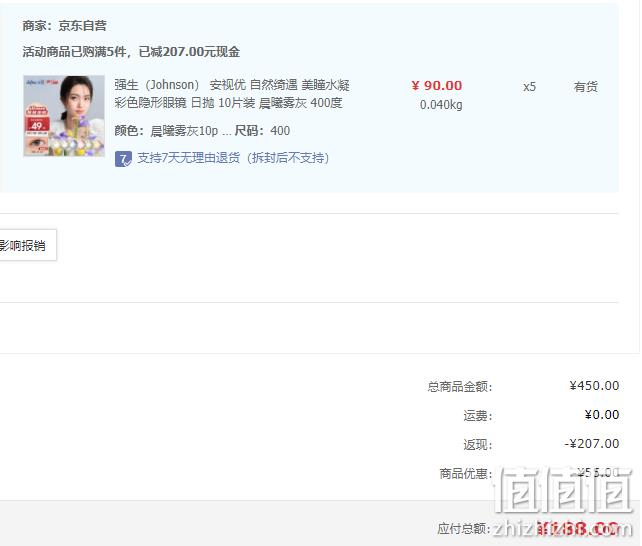Image resolution: width=642 pixels, height=546 pixels.
Task: Select the 运费 ¥0.00 value
Action: click(602, 415)
